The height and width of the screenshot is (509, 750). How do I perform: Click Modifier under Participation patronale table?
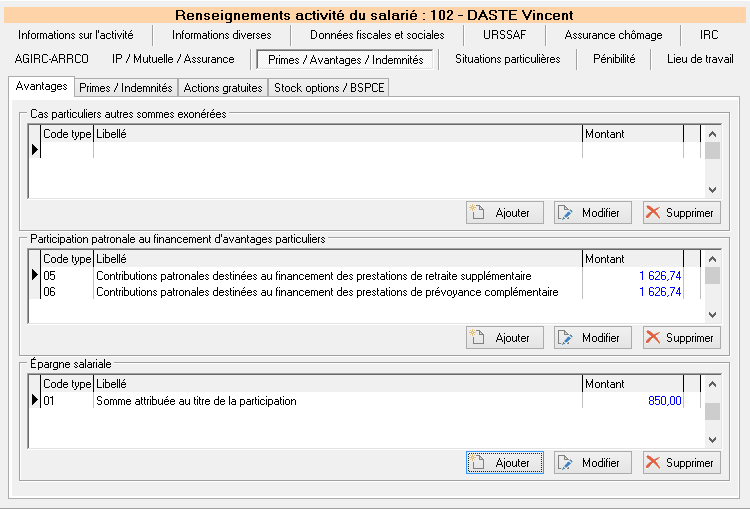tap(592, 338)
